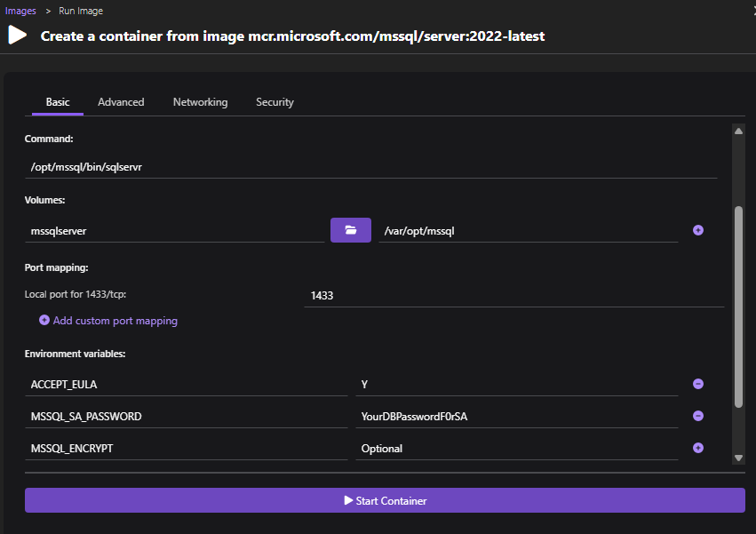Switch back to the Basic tab
The image size is (756, 534).
coord(57,101)
